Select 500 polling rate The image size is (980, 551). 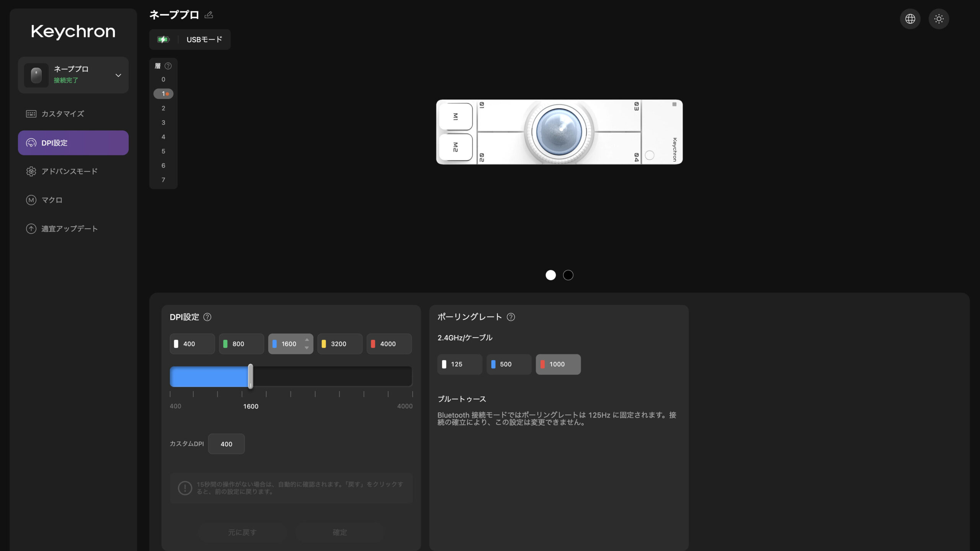[509, 364]
